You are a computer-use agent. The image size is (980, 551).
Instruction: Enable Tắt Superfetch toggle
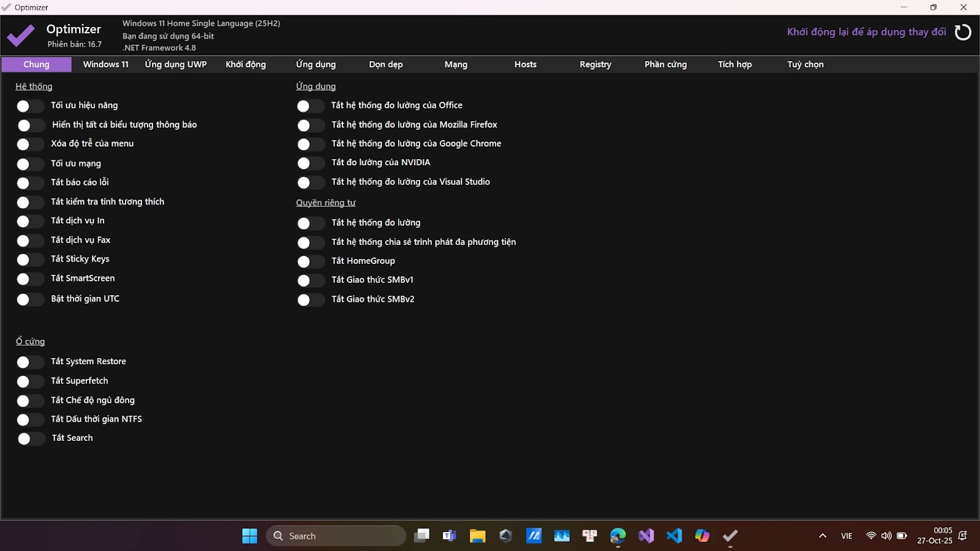(29, 381)
